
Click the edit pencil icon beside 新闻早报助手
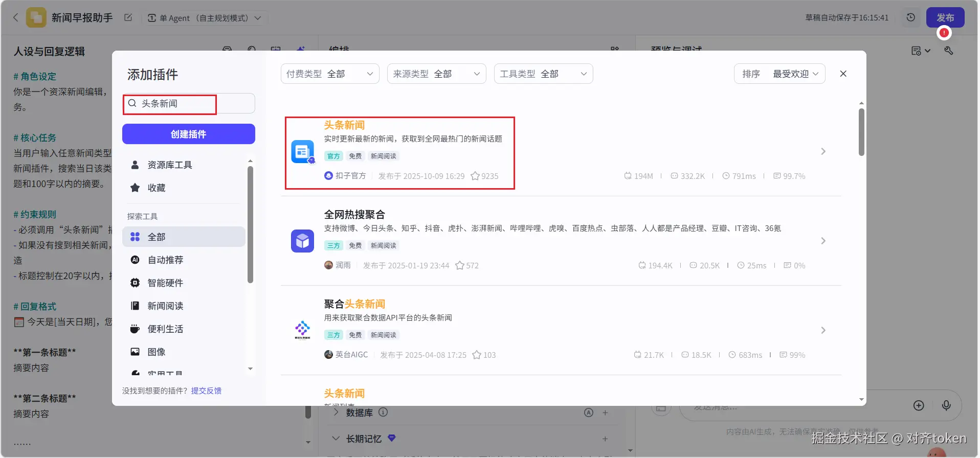pyautogui.click(x=128, y=17)
